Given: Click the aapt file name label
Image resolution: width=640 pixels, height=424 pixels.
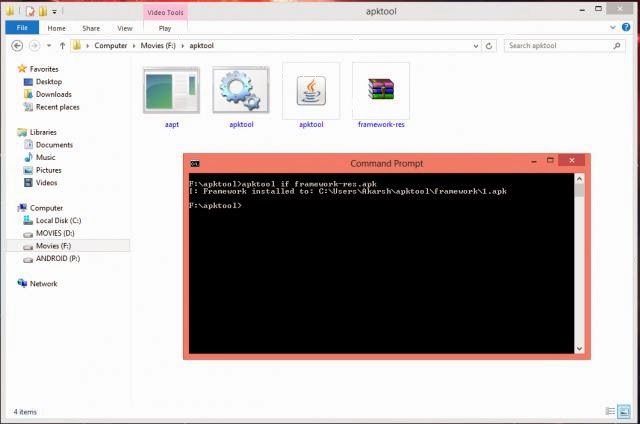Looking at the screenshot, I should point(172,124).
